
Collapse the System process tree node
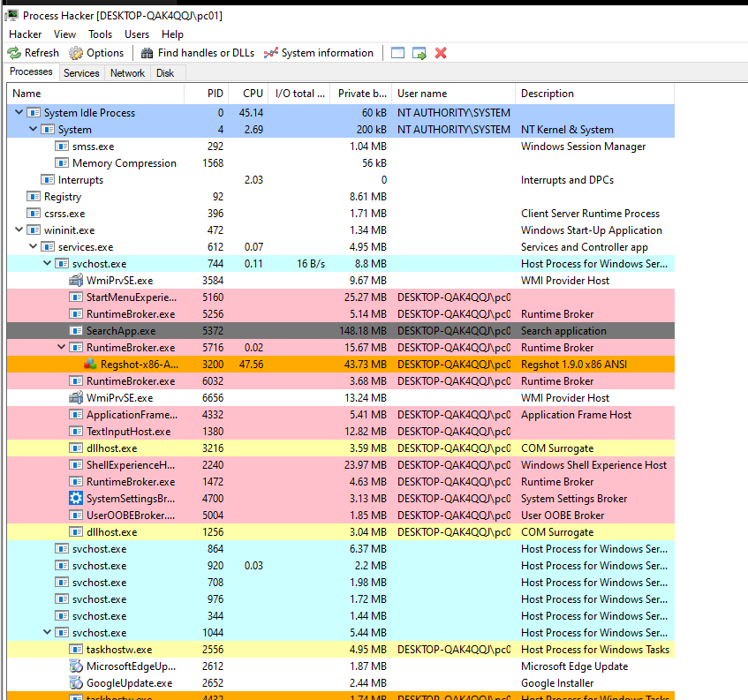tap(33, 129)
